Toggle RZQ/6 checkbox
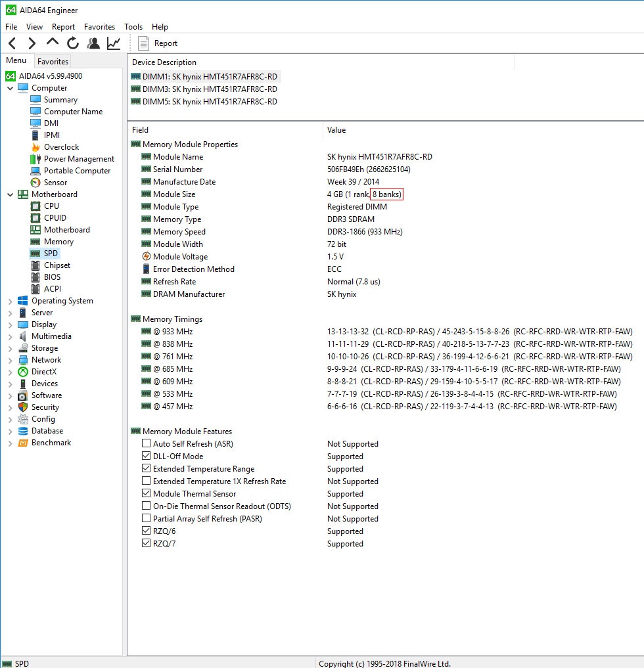This screenshot has width=644, height=668. (x=146, y=531)
